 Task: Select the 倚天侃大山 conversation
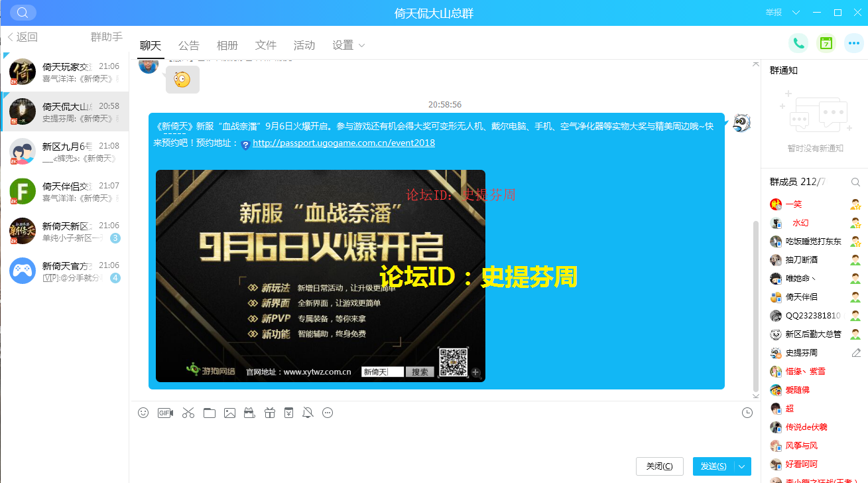[64, 111]
